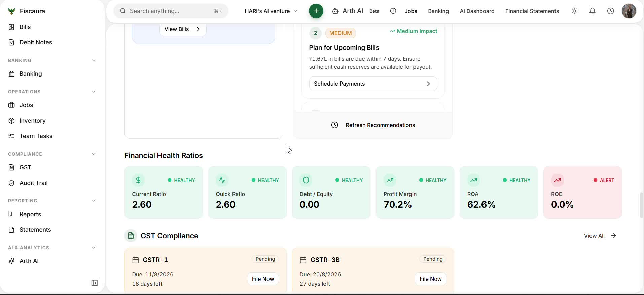
Task: Click the Profit Margin trend icon
Action: point(390,180)
